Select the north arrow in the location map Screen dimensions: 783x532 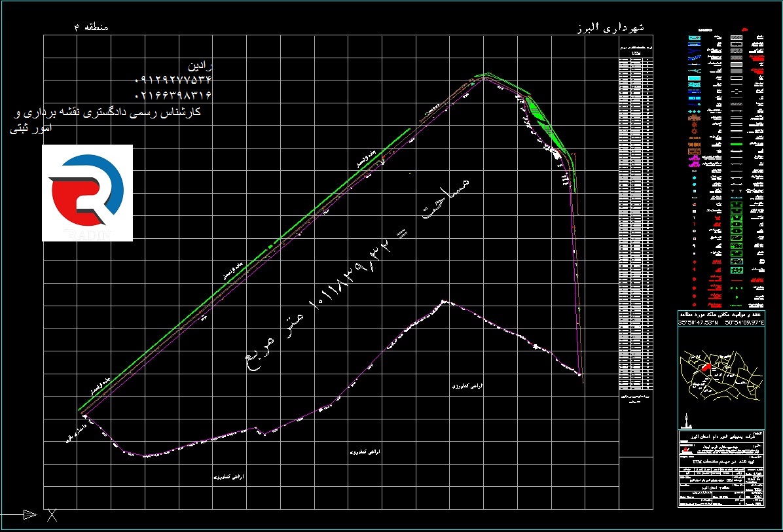[x=686, y=419]
